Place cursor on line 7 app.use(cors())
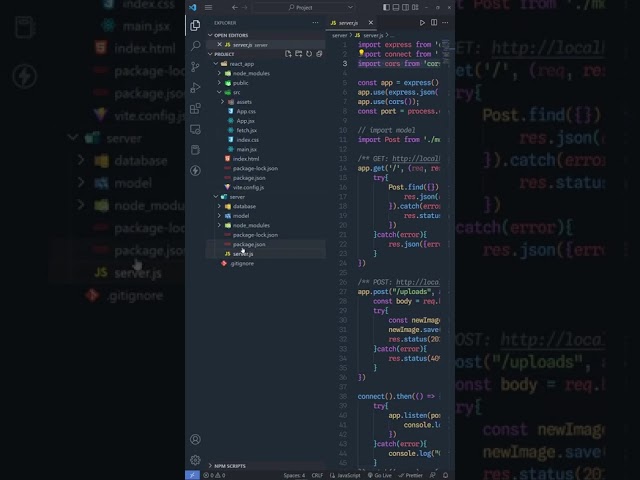Screen dimensions: 640x480 388,102
